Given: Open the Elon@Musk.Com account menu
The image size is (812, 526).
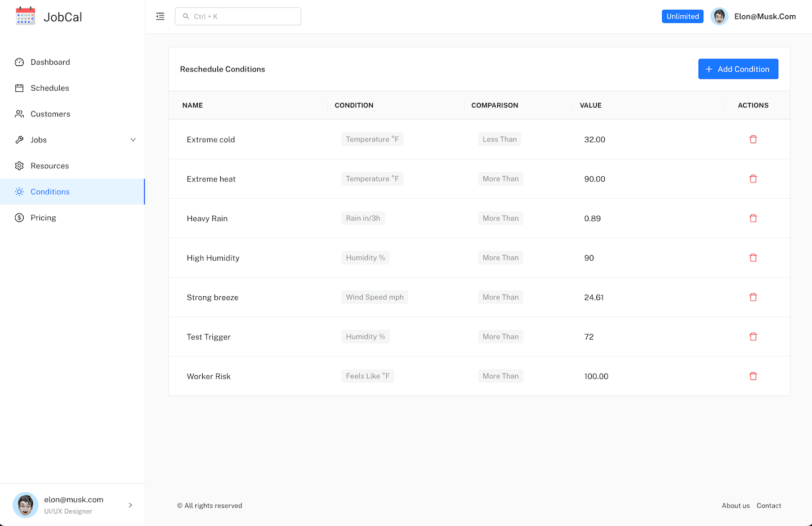Looking at the screenshot, I should [753, 16].
